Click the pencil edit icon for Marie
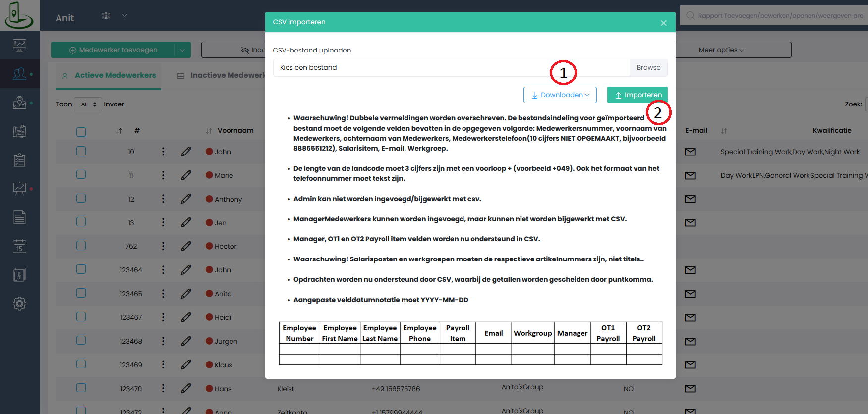Image resolution: width=868 pixels, height=414 pixels. coord(186,175)
